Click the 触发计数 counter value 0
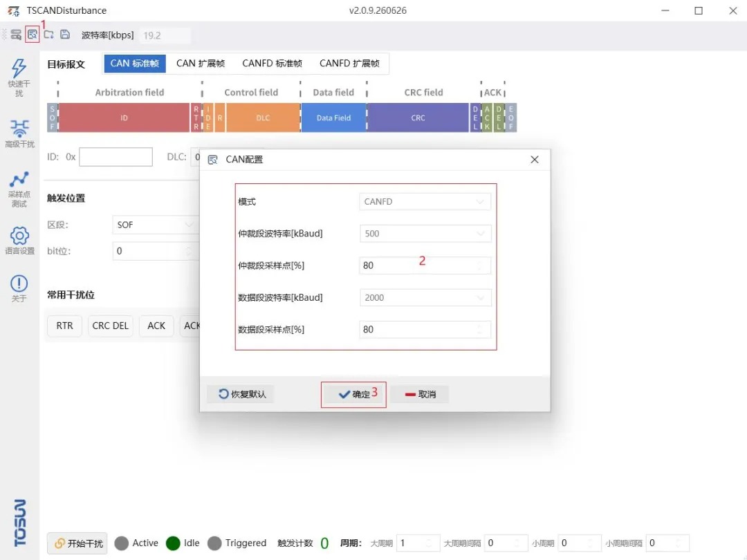Screen dimensions: 747x560 pos(324,543)
